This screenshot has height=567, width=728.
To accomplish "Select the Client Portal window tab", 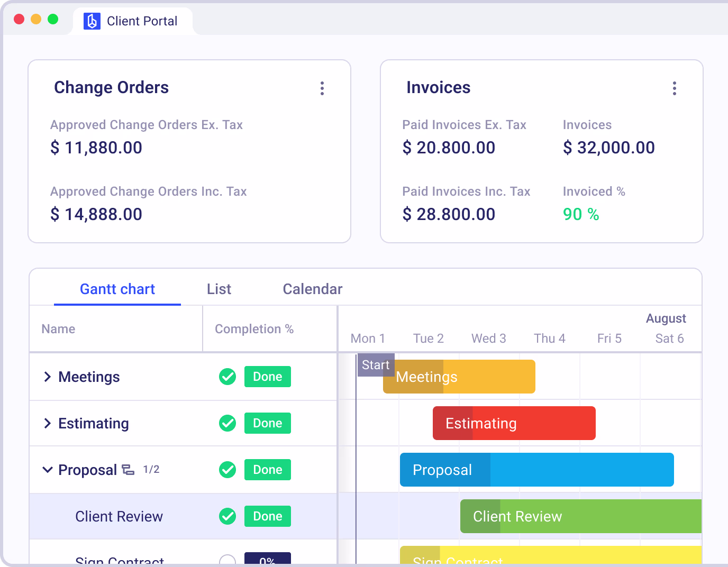I will click(x=133, y=21).
